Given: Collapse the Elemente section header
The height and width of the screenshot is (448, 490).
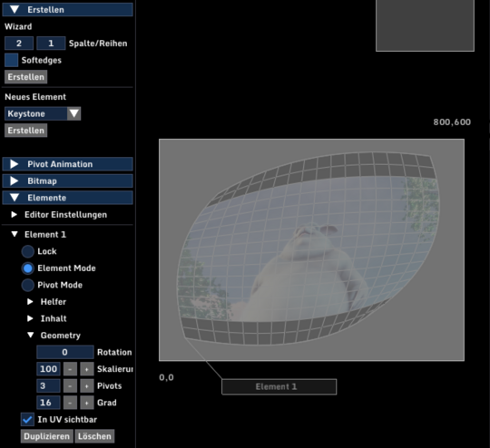Looking at the screenshot, I should tap(67, 198).
